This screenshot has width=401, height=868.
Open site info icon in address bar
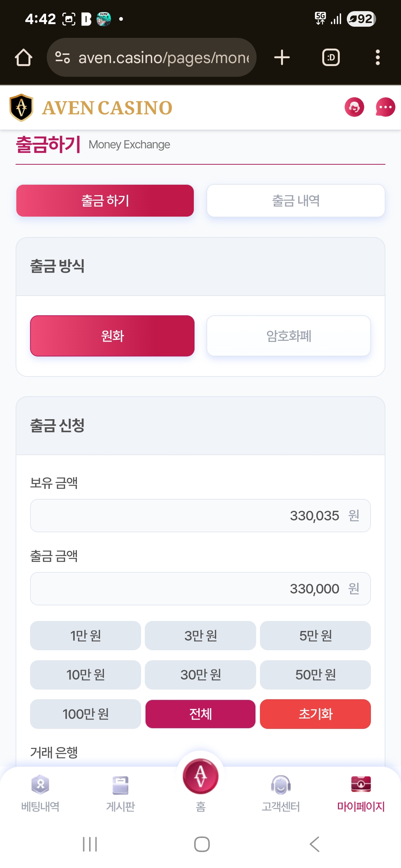click(x=62, y=57)
